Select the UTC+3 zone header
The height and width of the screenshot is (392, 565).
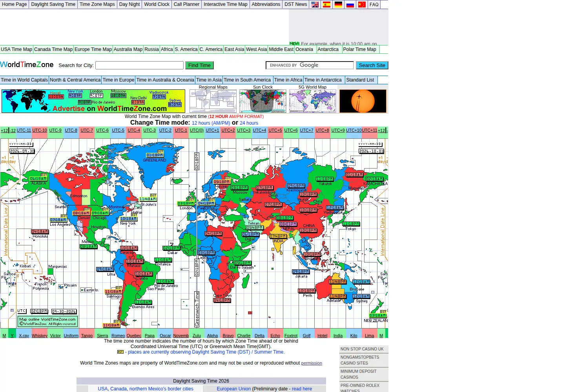(x=244, y=130)
